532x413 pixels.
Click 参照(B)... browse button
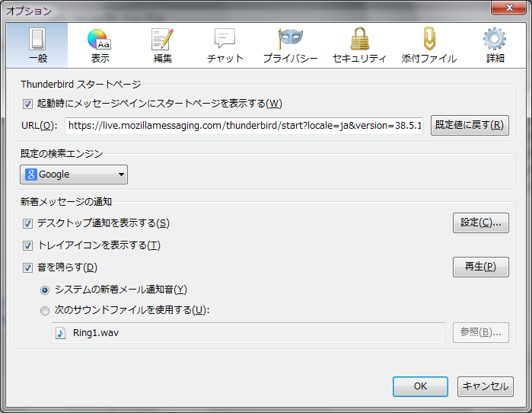click(x=481, y=332)
